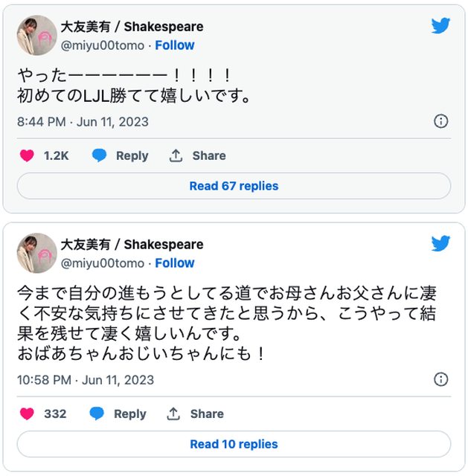The width and height of the screenshot is (468, 476).
Task: Share the first tweet via share icon
Action: click(x=176, y=155)
